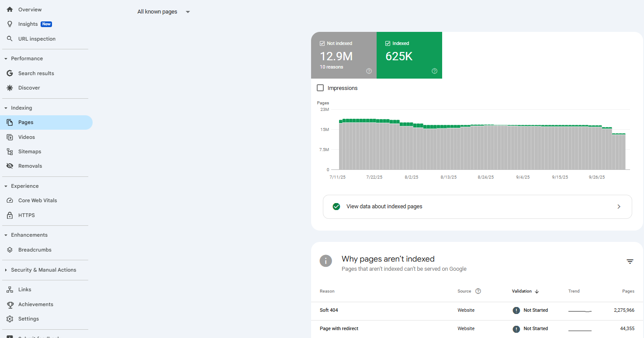This screenshot has width=644, height=338.
Task: Collapse the Indexing section
Action: [6, 108]
